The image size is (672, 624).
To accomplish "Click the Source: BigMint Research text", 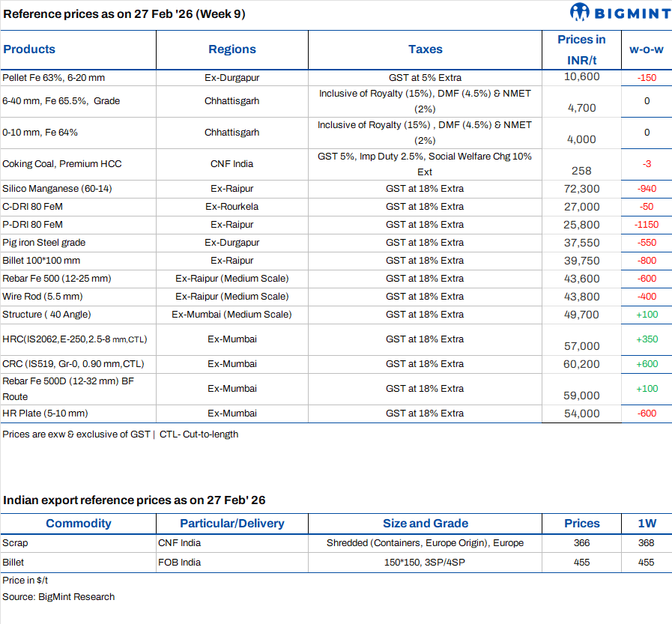I will coord(58,597).
